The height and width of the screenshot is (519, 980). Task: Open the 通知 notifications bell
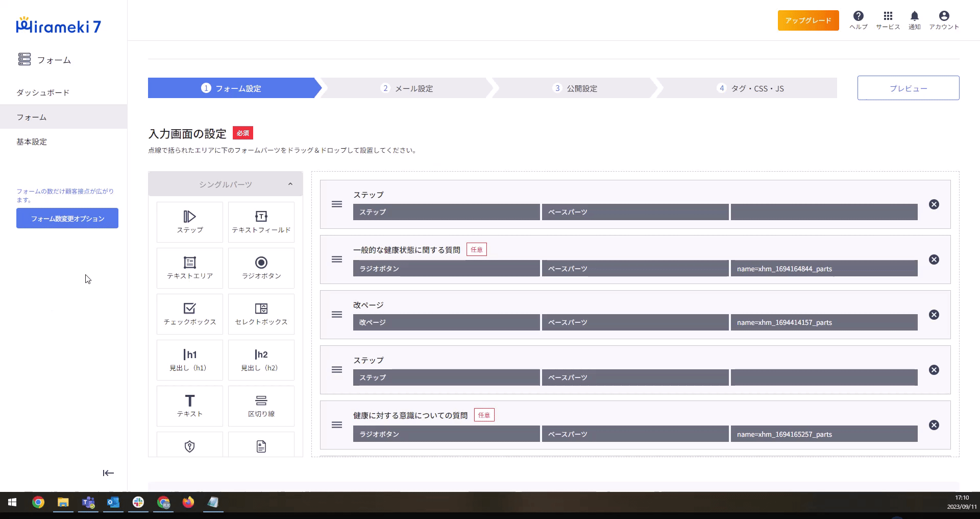click(915, 20)
